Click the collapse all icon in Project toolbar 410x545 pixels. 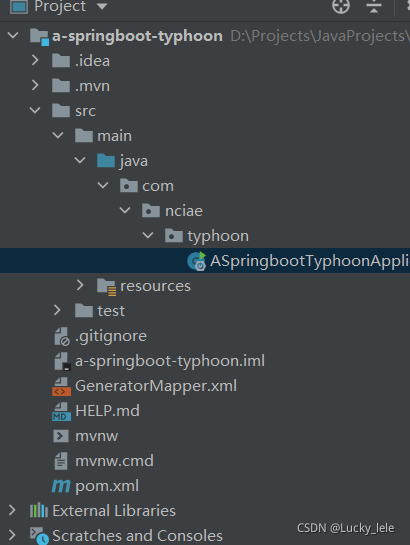click(x=374, y=6)
